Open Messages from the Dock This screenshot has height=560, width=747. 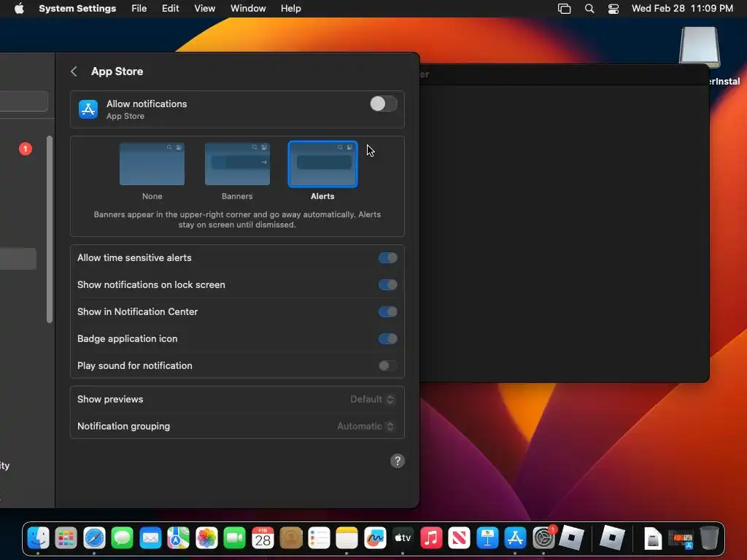pyautogui.click(x=123, y=538)
